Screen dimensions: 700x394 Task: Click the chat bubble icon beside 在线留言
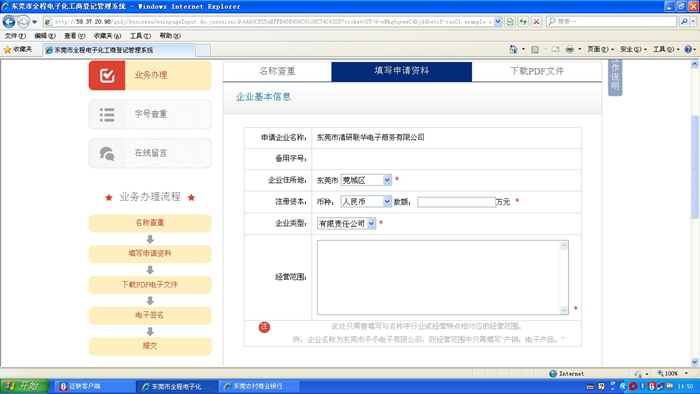click(107, 153)
